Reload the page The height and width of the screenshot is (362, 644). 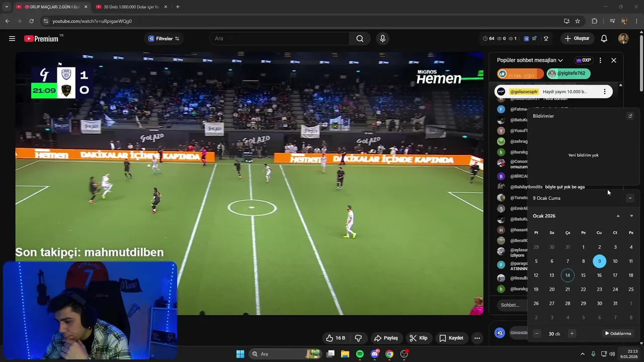[31, 21]
